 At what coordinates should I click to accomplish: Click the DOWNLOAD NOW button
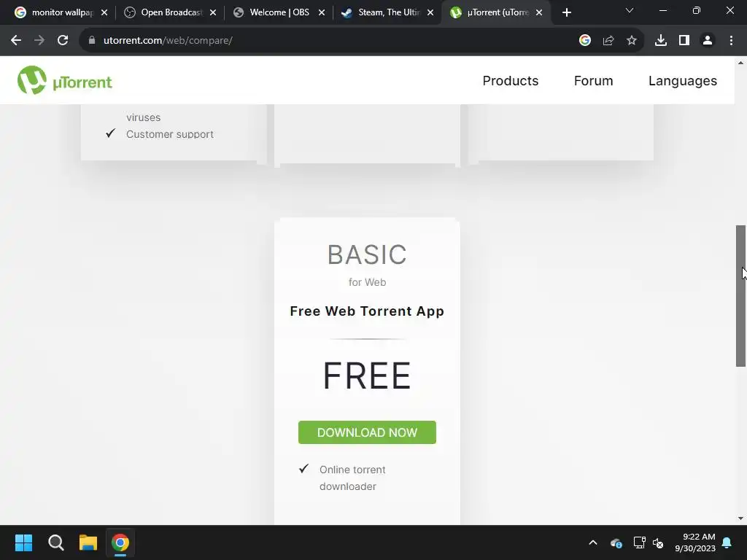(367, 432)
